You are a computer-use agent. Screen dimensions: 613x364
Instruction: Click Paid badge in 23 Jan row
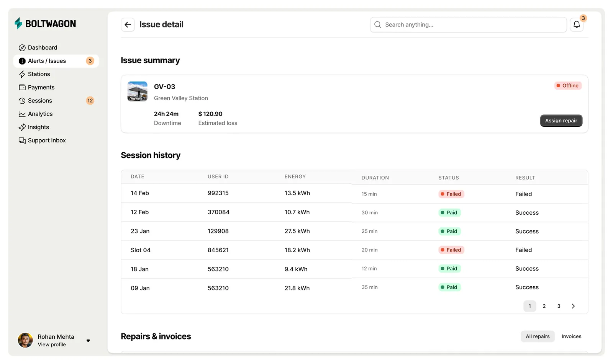click(449, 232)
